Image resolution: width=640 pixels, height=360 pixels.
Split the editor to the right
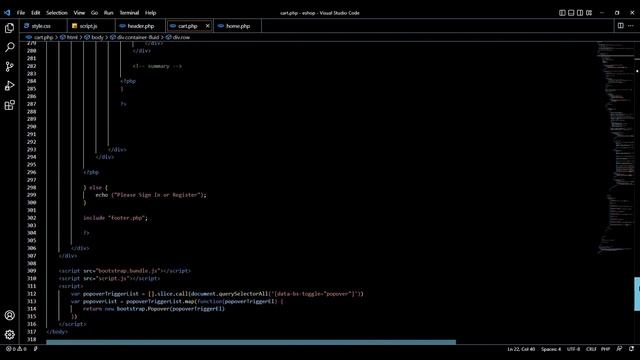point(620,26)
